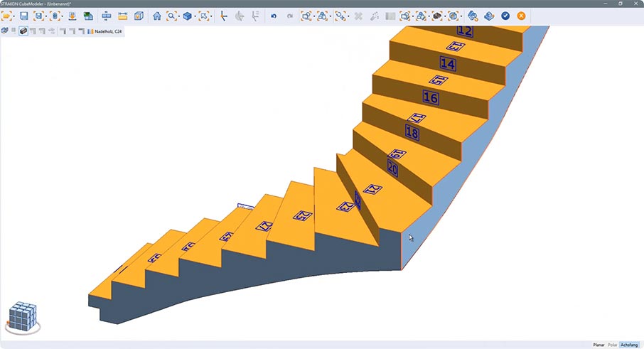Cancel with the orange X icon

click(x=522, y=16)
